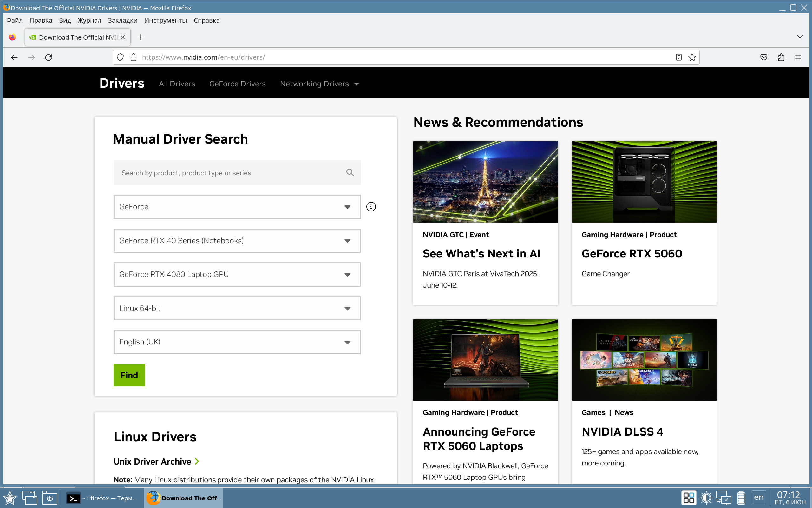Reload the NVIDIA drivers page

pos(49,57)
